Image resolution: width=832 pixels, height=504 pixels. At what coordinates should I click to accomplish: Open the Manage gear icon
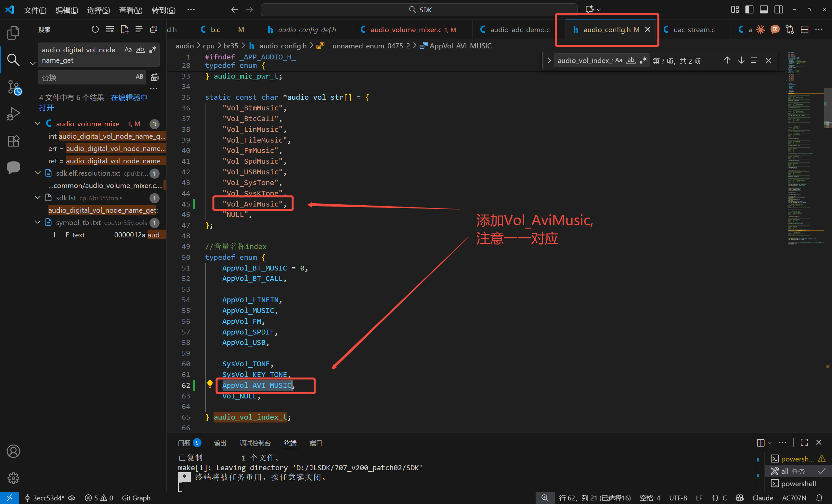pos(13,478)
